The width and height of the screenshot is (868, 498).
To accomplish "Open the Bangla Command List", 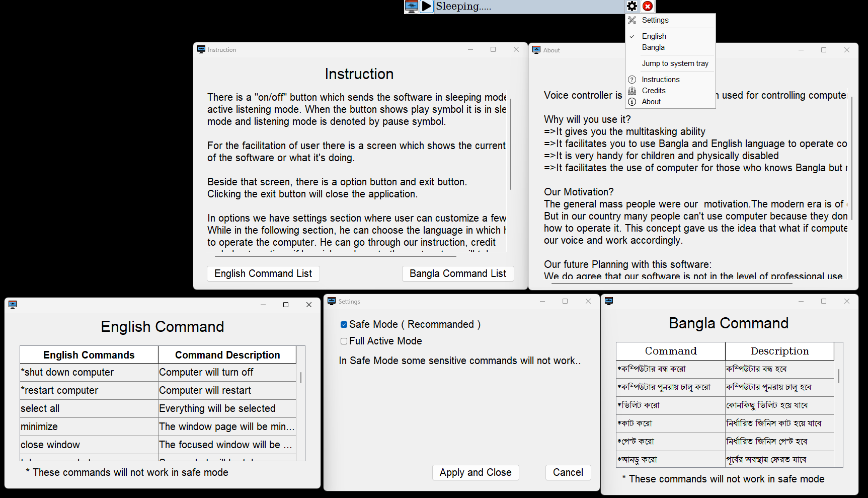I will point(457,273).
